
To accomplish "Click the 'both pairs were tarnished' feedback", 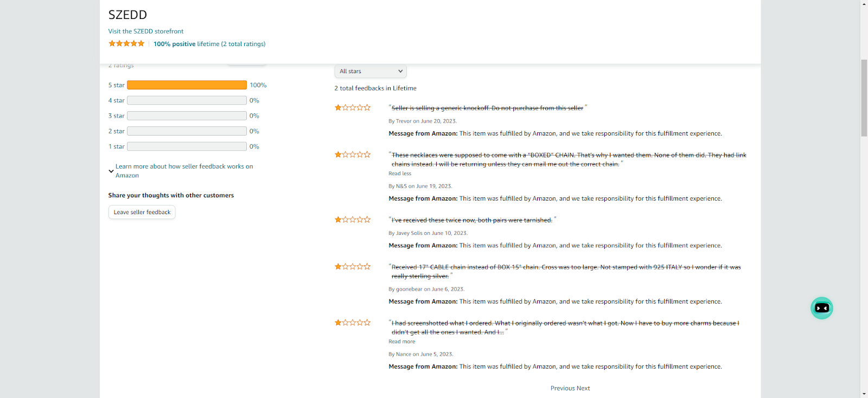I will click(x=472, y=220).
